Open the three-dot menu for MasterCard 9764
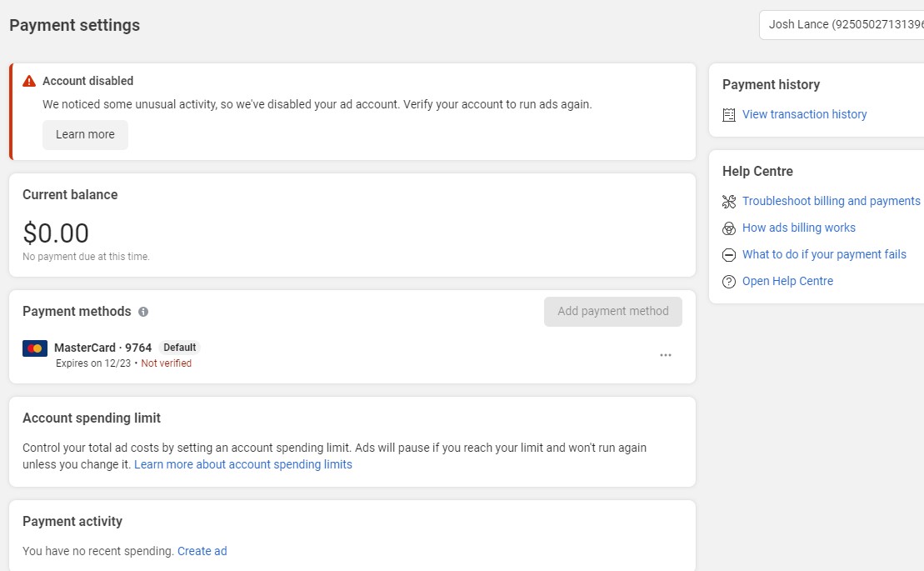 pyautogui.click(x=666, y=355)
